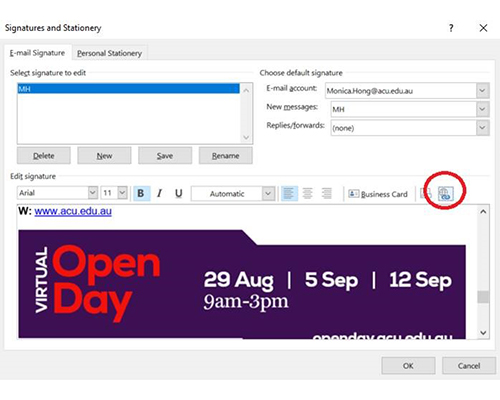Image resolution: width=500 pixels, height=400 pixels.
Task: Click the signature editor scroll down arrow
Action: coord(483,333)
